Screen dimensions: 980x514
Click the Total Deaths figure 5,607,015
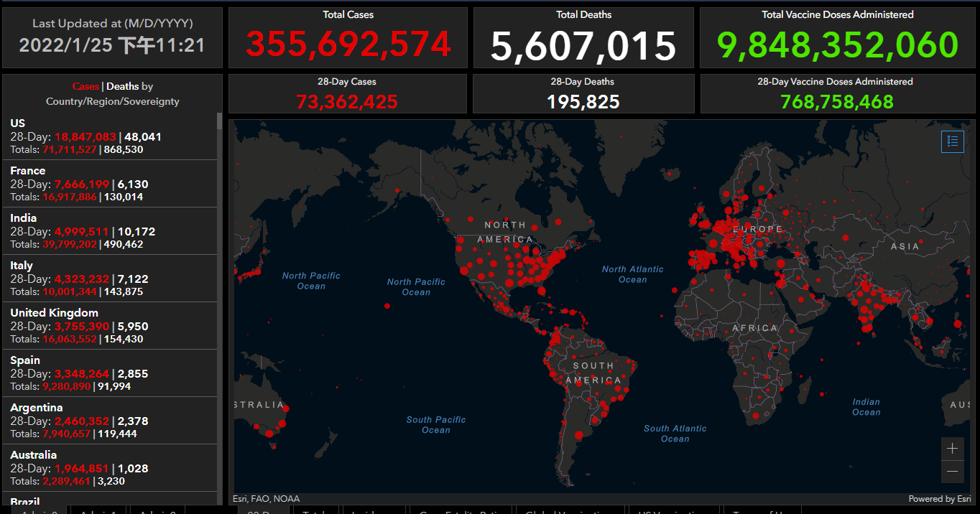583,46
